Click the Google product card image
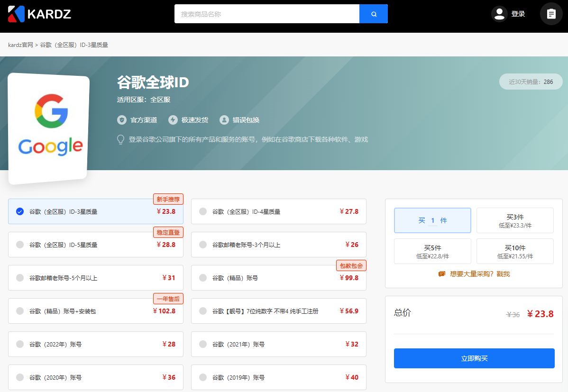 48,128
